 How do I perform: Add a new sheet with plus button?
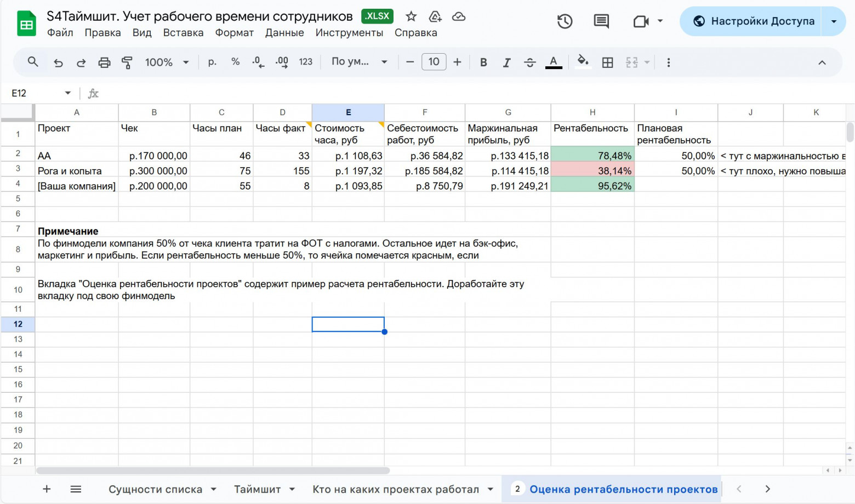click(47, 489)
